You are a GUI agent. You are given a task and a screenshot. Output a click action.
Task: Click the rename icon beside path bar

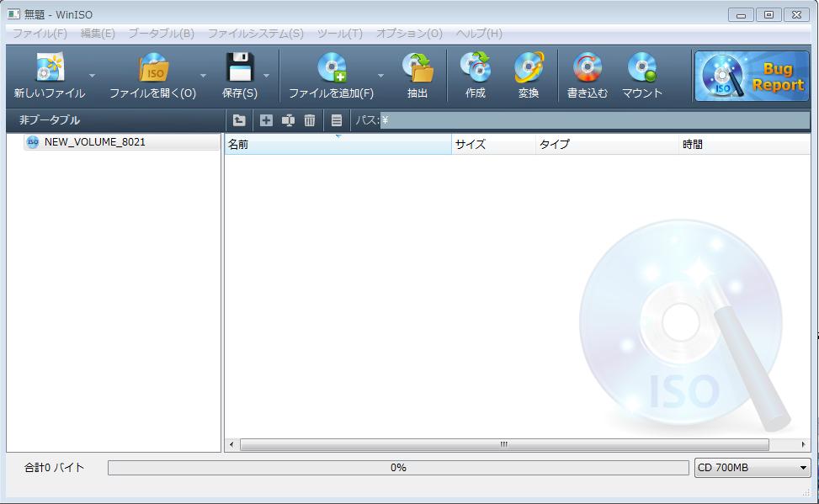[289, 120]
